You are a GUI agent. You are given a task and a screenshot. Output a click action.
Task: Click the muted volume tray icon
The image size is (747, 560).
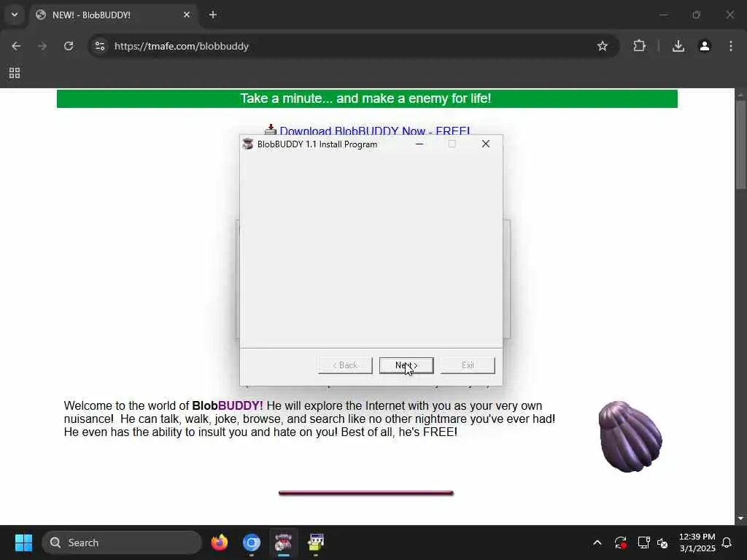[662, 542]
